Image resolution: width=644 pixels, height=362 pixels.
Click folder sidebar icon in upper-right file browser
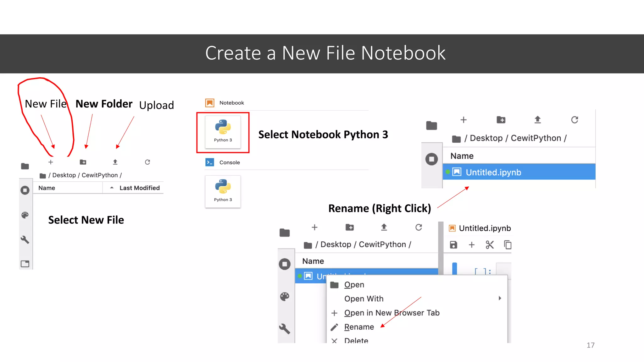pyautogui.click(x=431, y=125)
